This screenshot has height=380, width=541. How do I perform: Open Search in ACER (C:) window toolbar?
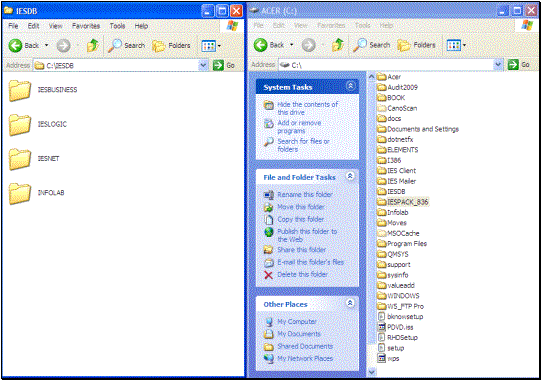pos(372,45)
